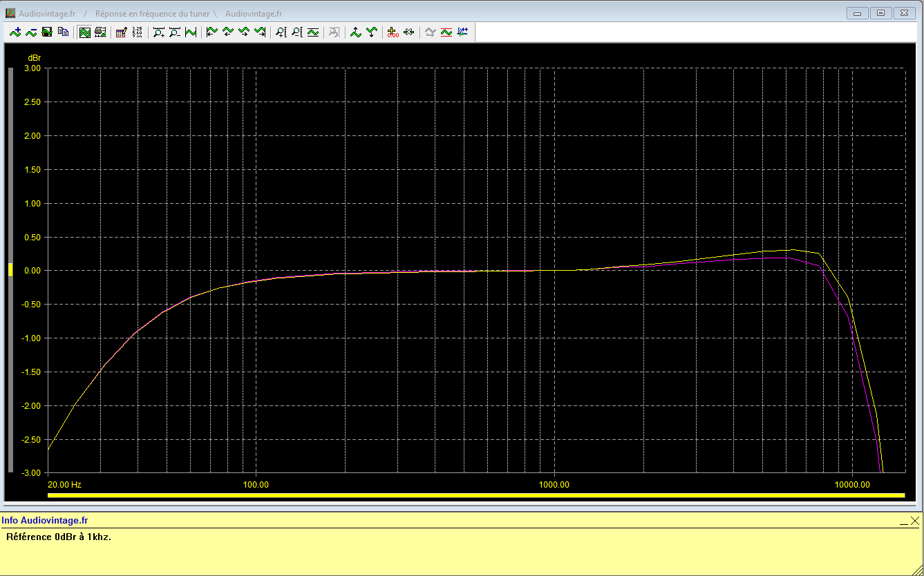This screenshot has height=576, width=924.
Task: Click the jump to curve end arrow icon
Action: (x=260, y=32)
